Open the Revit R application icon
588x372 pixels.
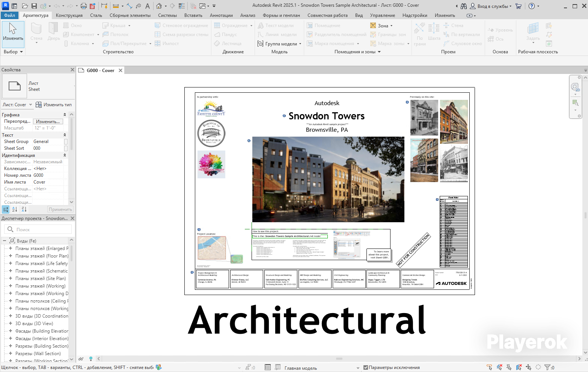pos(6,6)
